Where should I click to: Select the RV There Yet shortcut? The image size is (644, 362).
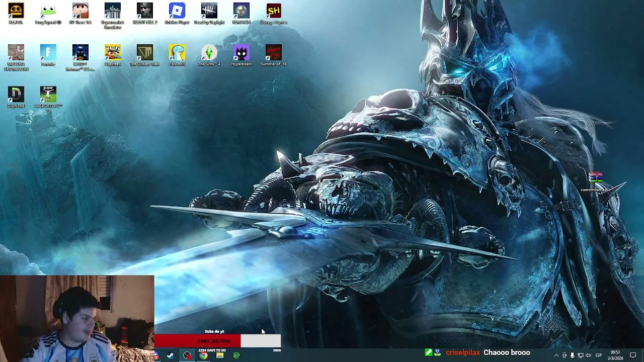[x=80, y=14]
